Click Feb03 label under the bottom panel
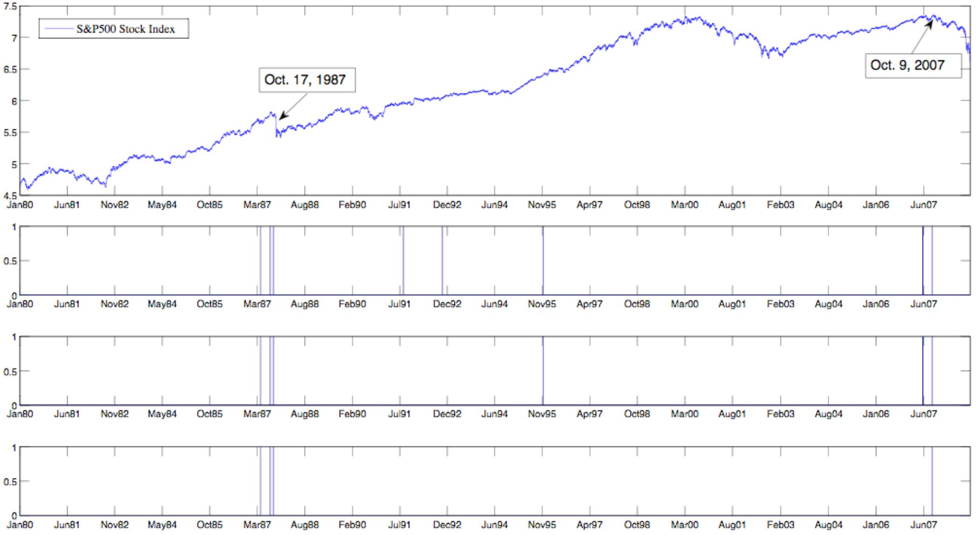This screenshot has height=535, width=980. click(781, 525)
